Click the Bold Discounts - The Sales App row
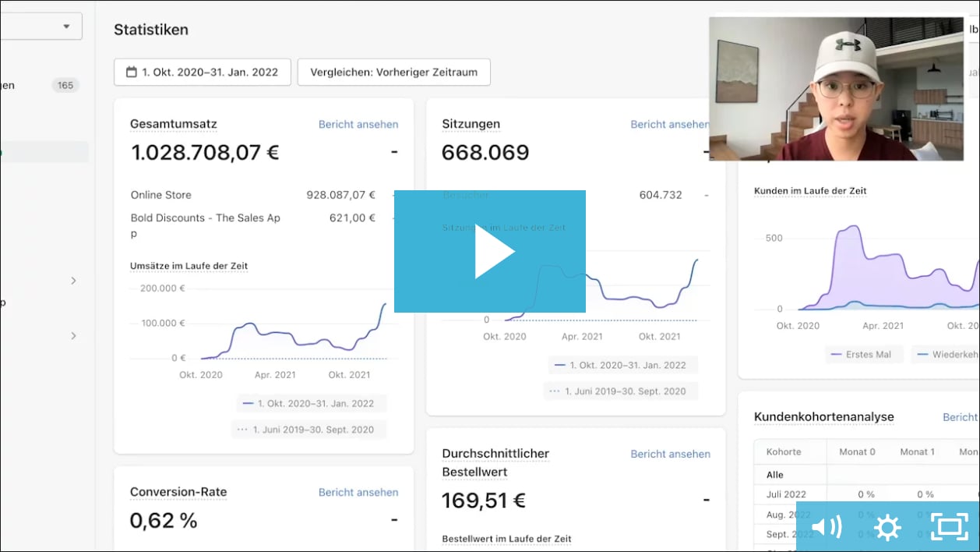Viewport: 980px width, 552px height. point(252,225)
